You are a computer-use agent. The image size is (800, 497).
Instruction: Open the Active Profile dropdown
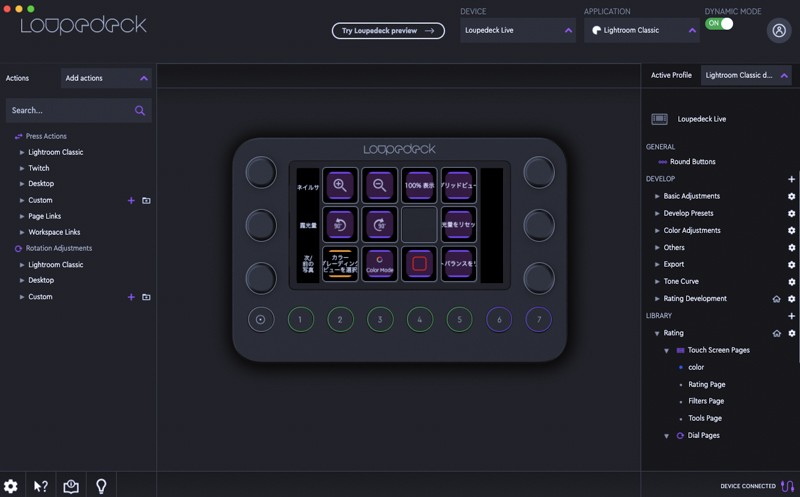[x=746, y=75]
